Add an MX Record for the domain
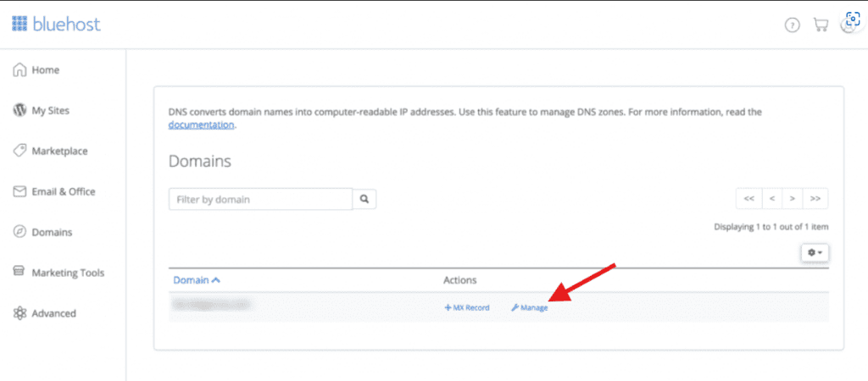The height and width of the screenshot is (381, 868). (x=467, y=307)
